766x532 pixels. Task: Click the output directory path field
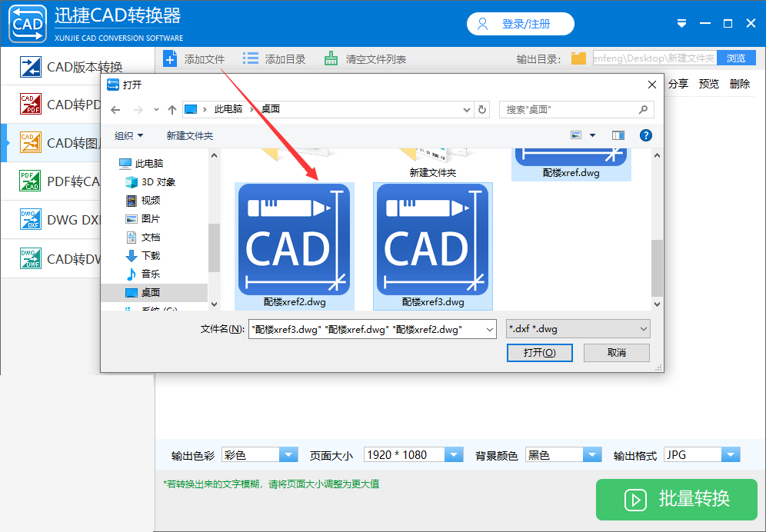point(654,58)
